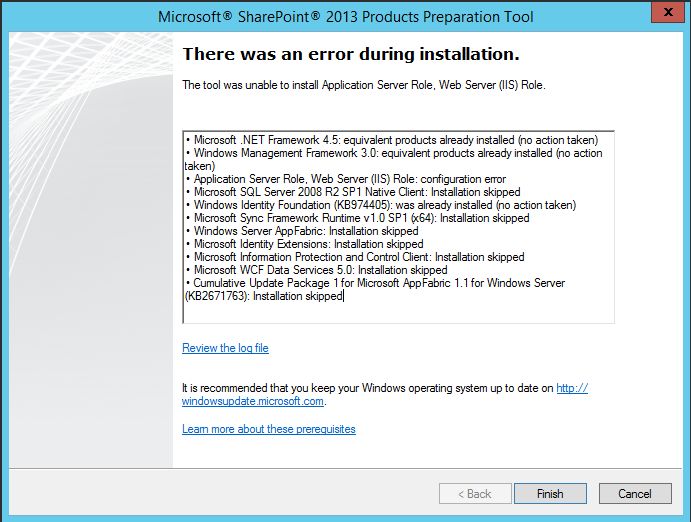The width and height of the screenshot is (691, 522).
Task: Click 'The tool was unable to install' message
Action: tap(364, 85)
